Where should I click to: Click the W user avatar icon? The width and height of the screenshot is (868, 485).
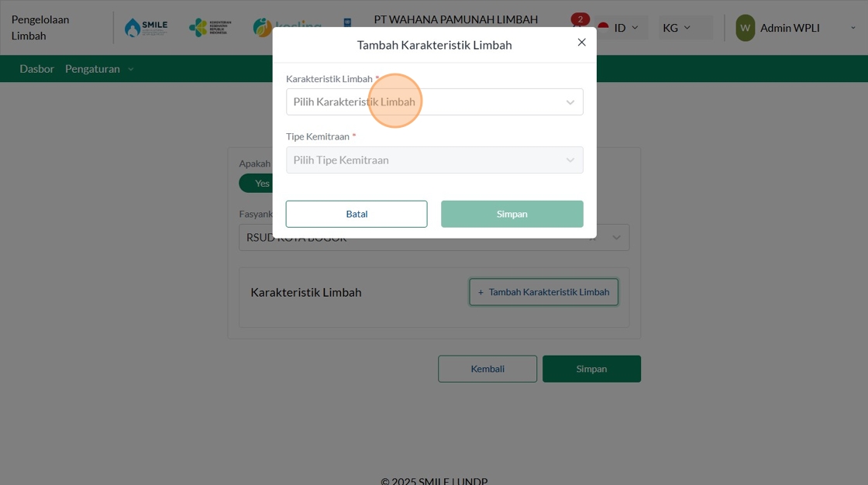(x=745, y=28)
